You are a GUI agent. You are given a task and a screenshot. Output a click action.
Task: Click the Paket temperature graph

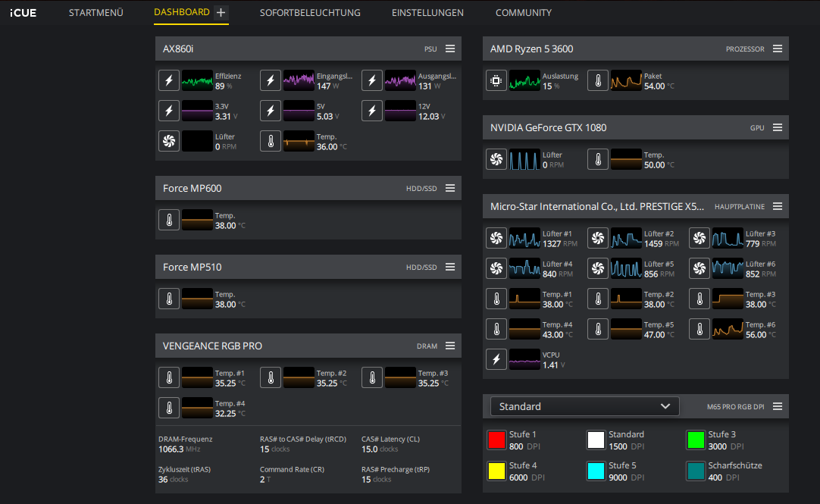pyautogui.click(x=626, y=80)
